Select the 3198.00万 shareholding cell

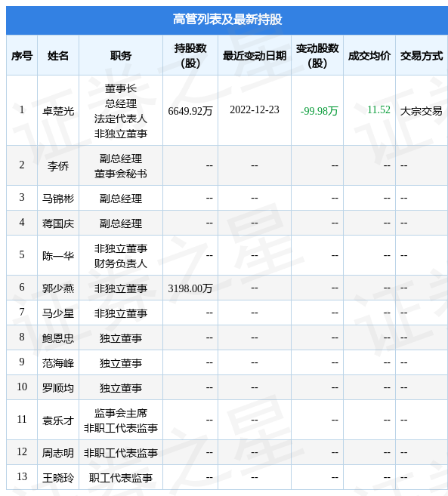[190, 288]
